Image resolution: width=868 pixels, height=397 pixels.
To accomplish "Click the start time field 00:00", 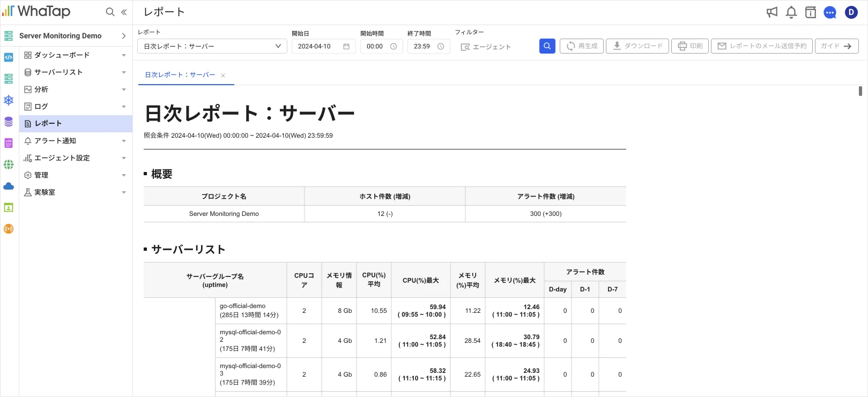I will [382, 46].
